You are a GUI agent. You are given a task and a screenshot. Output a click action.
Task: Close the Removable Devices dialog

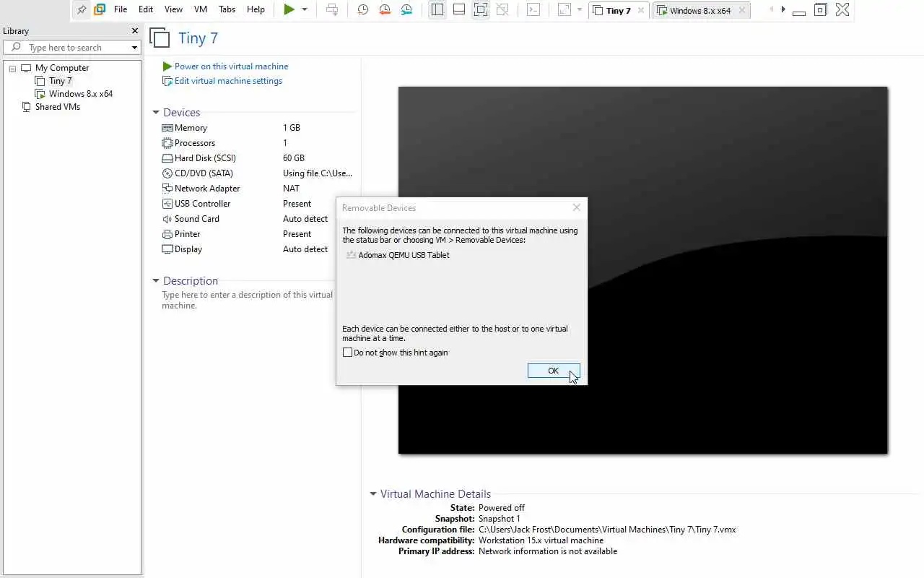pos(576,207)
